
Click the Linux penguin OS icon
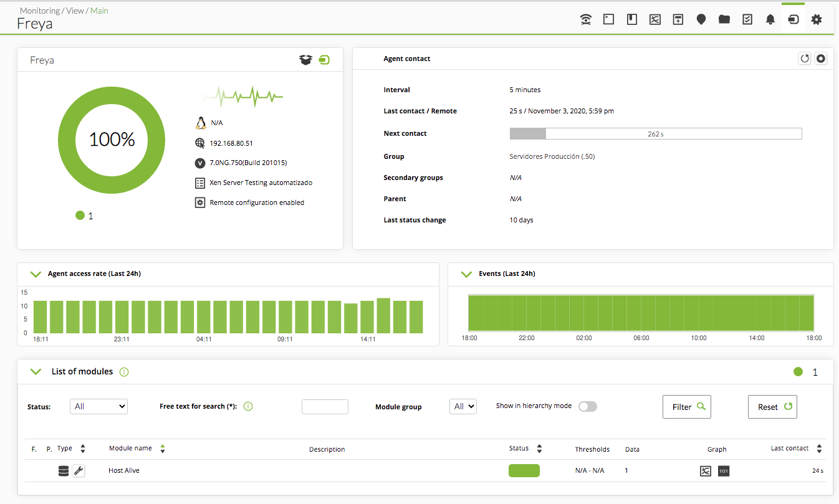(201, 123)
